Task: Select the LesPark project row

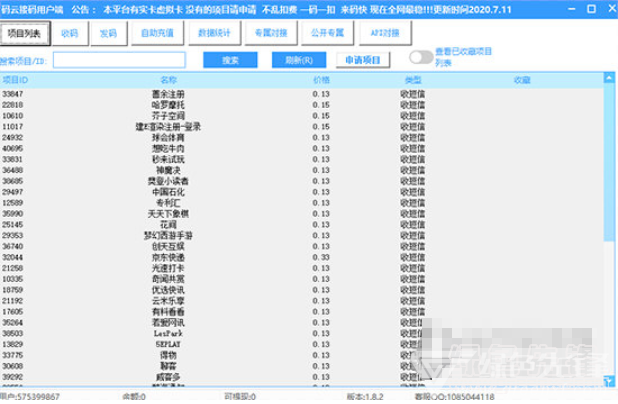Action: click(x=302, y=333)
